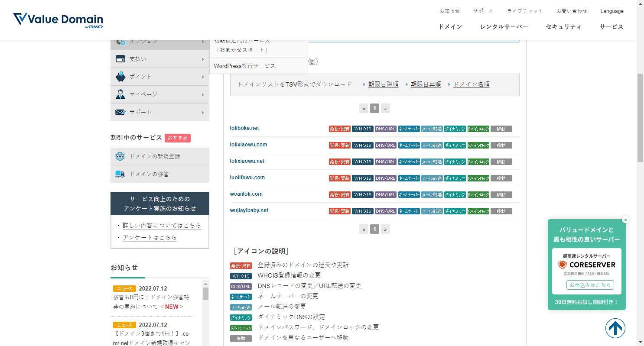This screenshot has width=644, height=346.
Task: Click ドメインロック badge for wujiayibaby.net
Action: (478, 211)
